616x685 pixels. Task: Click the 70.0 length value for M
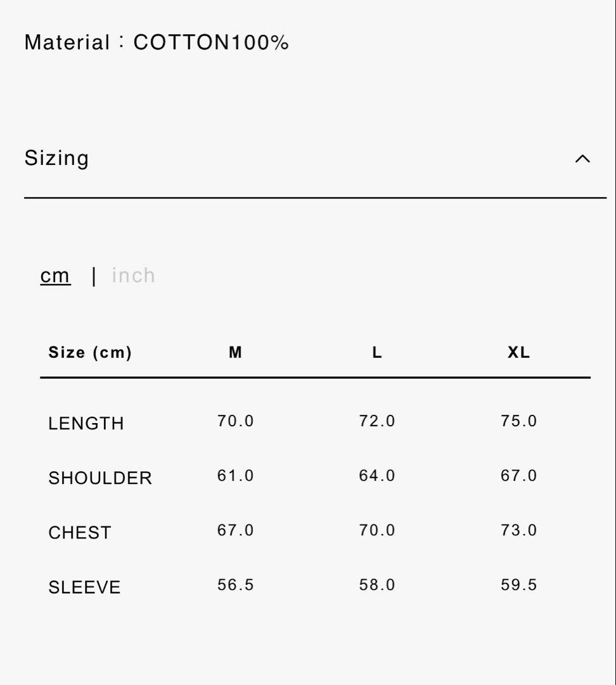point(235,421)
